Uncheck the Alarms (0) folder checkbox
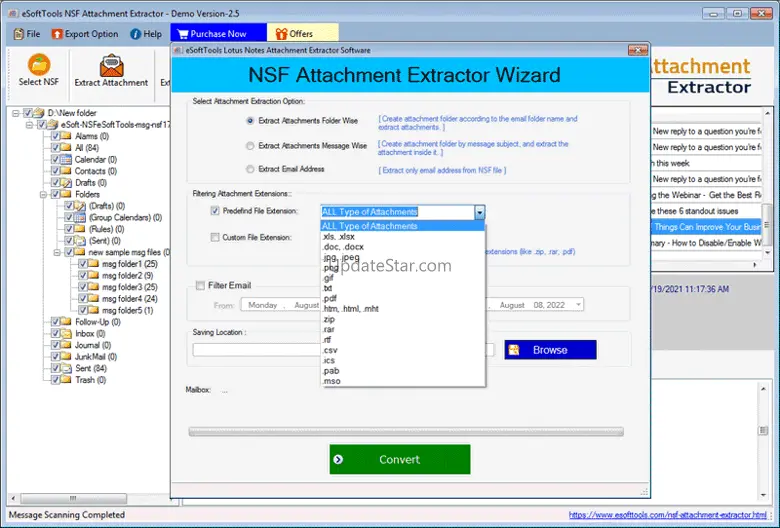The width and height of the screenshot is (780, 528). [55, 136]
